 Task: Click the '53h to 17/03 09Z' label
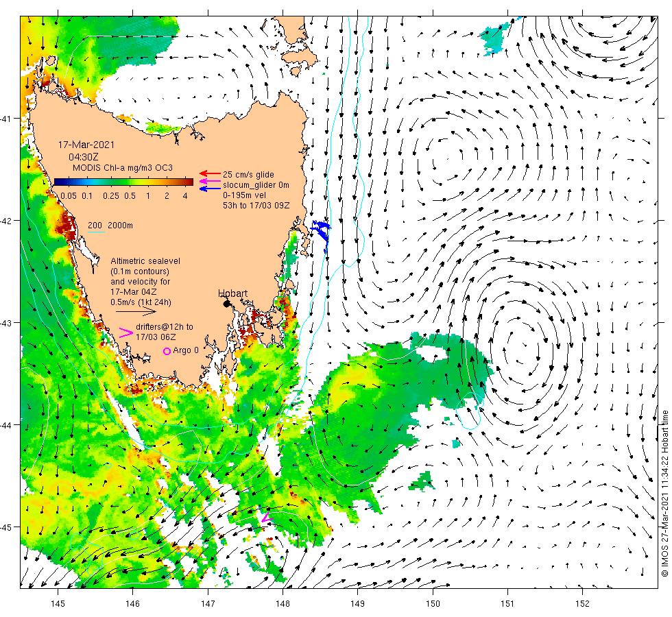point(256,205)
